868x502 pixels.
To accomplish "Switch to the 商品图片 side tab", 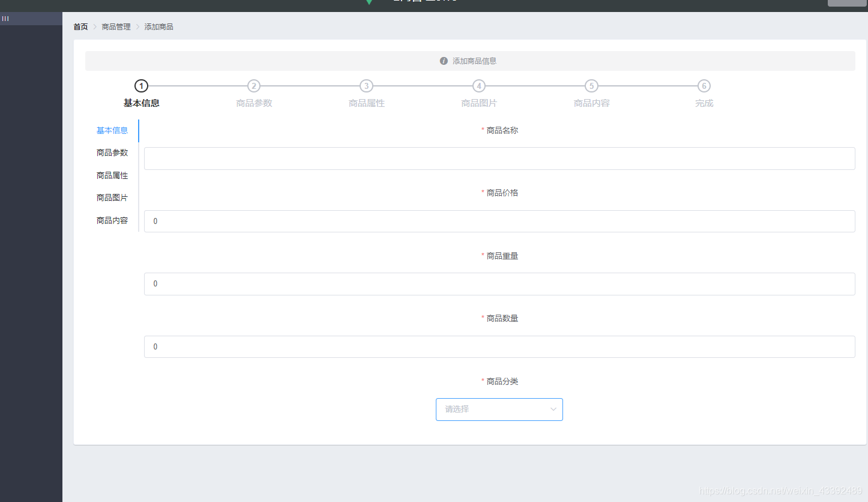I will pos(112,198).
